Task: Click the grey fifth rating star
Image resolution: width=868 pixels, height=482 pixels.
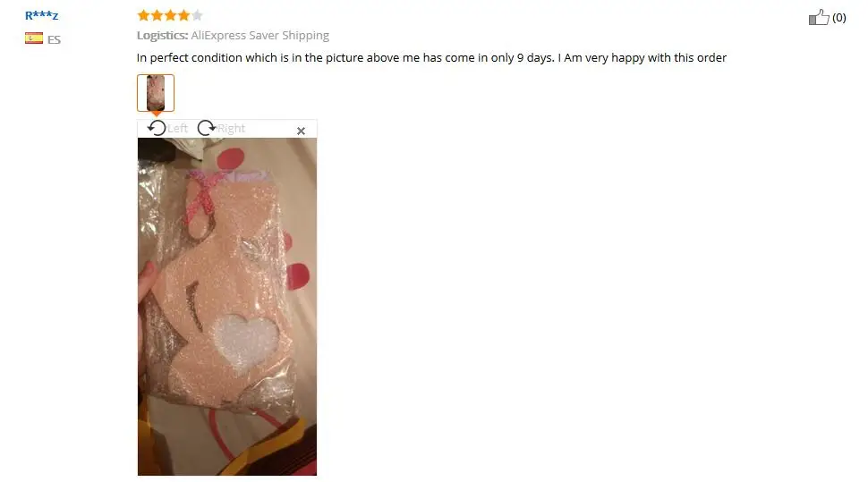Action: pos(197,15)
